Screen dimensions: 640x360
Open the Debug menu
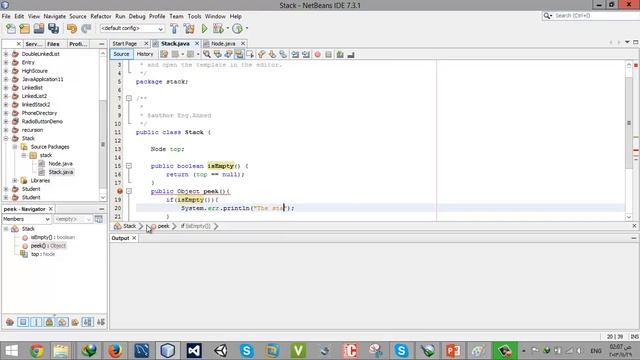click(137, 16)
